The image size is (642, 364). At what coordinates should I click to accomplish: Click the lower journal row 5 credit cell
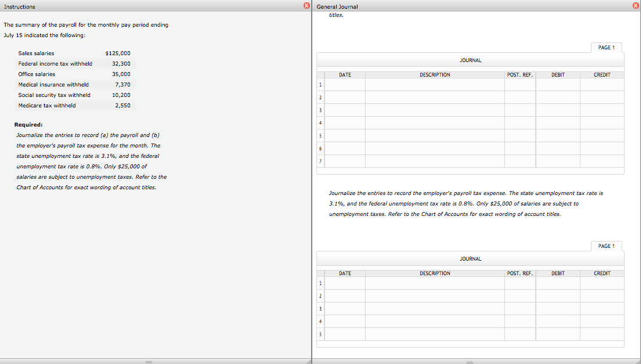[602, 334]
